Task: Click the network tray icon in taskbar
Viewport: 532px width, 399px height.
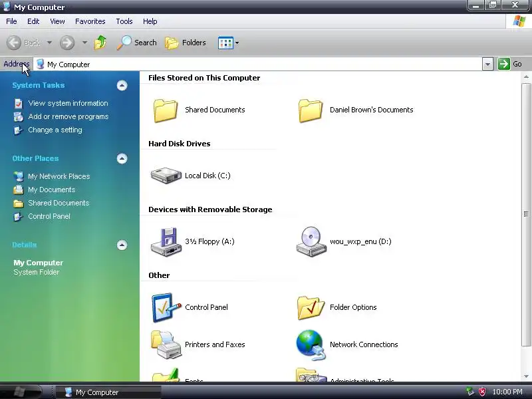Action: [470, 392]
